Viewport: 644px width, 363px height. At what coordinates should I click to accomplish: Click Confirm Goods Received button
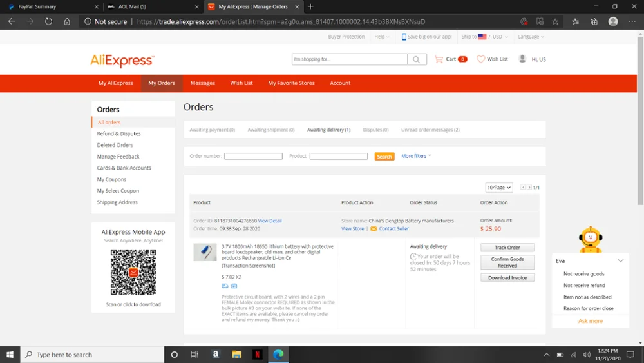point(507,262)
